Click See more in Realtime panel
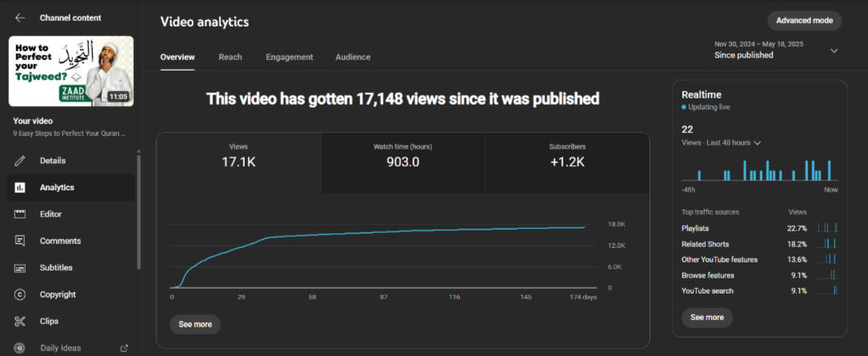Screen dimensions: 868x356 pos(706,318)
